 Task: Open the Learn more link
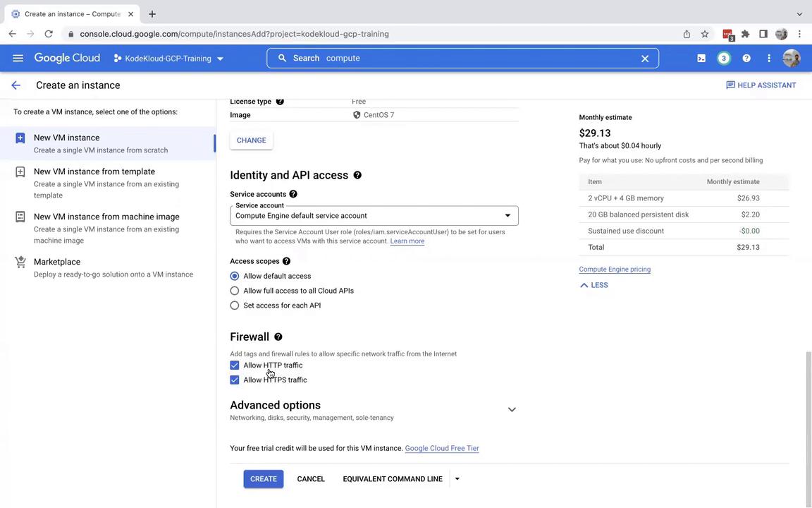click(x=407, y=241)
